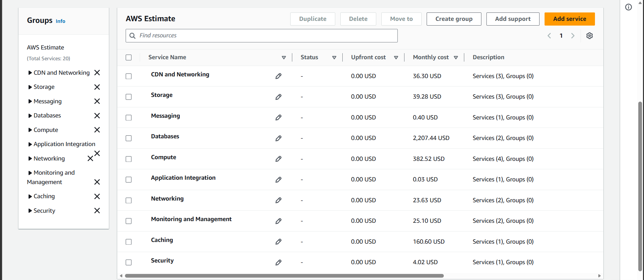Image resolution: width=644 pixels, height=280 pixels.
Task: Open the info panel circle icon
Action: 629,7
